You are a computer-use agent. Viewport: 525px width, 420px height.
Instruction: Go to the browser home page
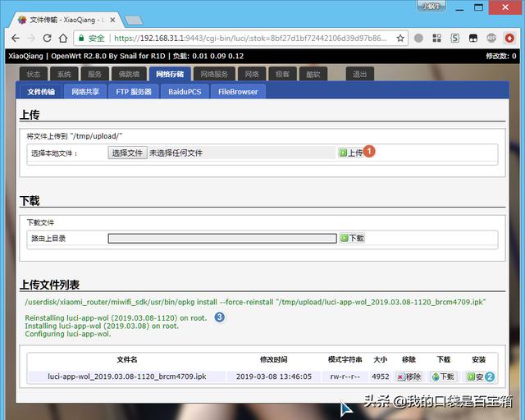(63, 39)
